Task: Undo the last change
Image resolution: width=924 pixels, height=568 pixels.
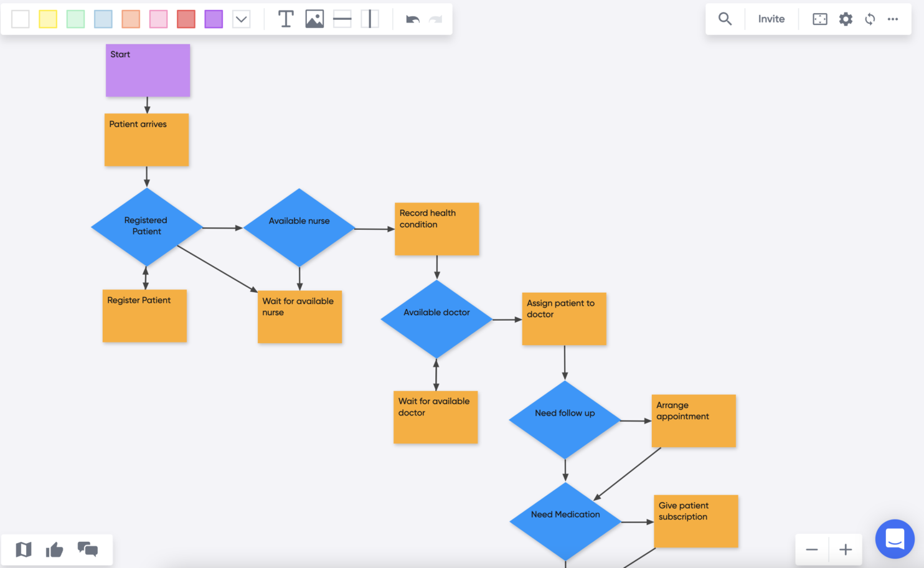Action: click(412, 19)
